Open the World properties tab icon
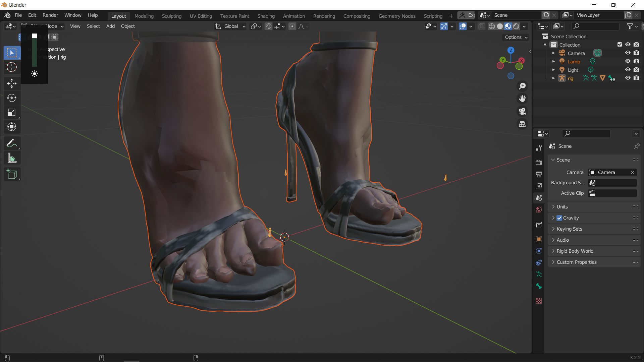 (x=539, y=210)
